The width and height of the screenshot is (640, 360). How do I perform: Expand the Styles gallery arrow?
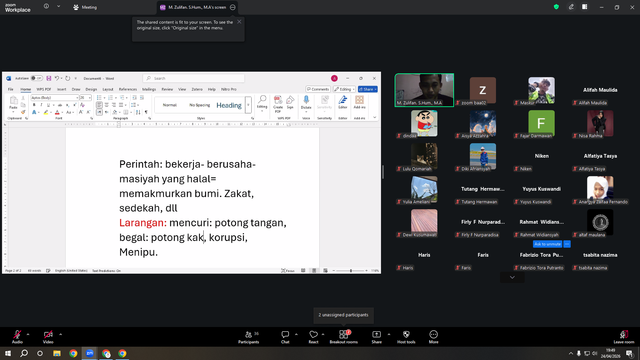(248, 105)
